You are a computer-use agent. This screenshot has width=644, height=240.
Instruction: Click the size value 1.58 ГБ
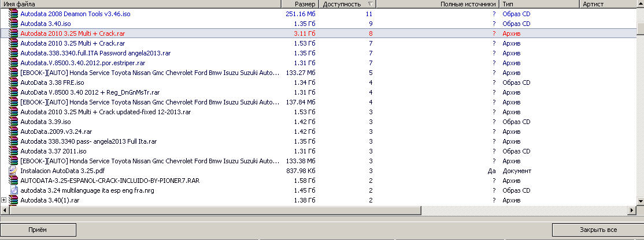[305, 181]
